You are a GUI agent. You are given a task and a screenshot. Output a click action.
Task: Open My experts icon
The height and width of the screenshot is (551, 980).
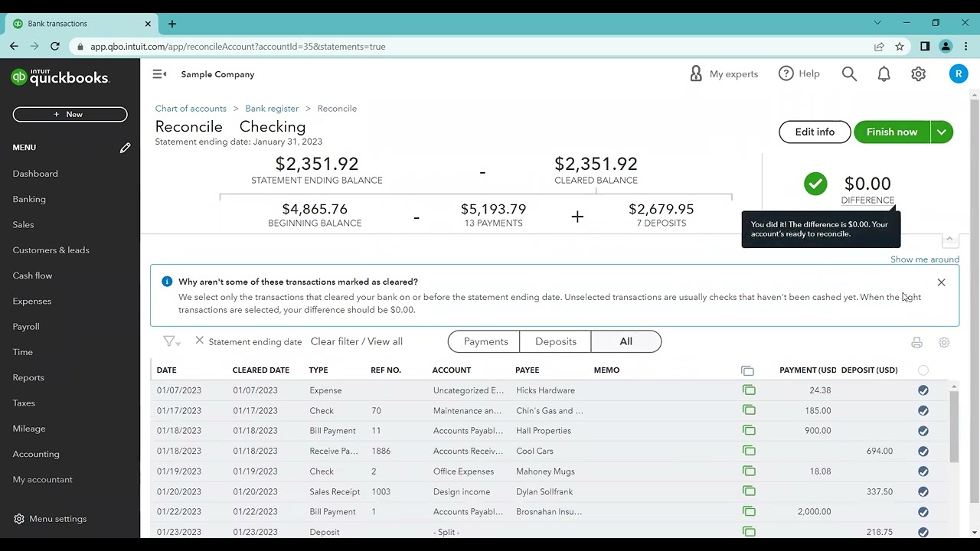pyautogui.click(x=696, y=73)
